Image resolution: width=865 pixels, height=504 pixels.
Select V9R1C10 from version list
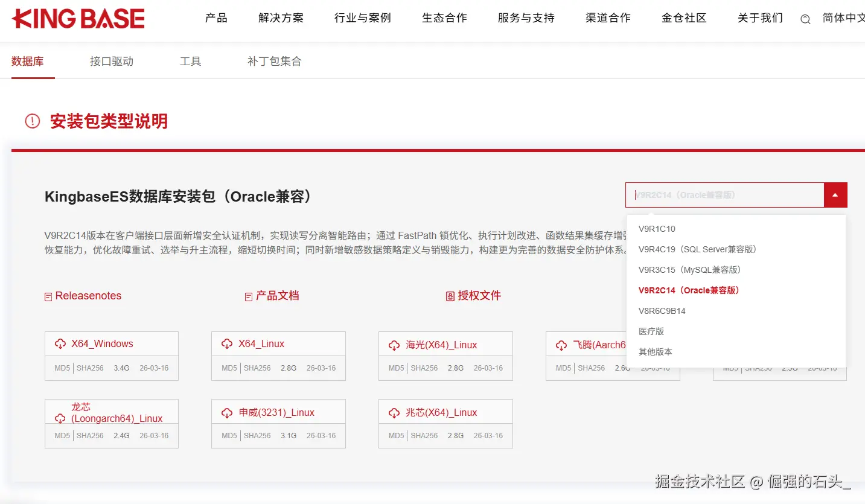(x=736, y=229)
